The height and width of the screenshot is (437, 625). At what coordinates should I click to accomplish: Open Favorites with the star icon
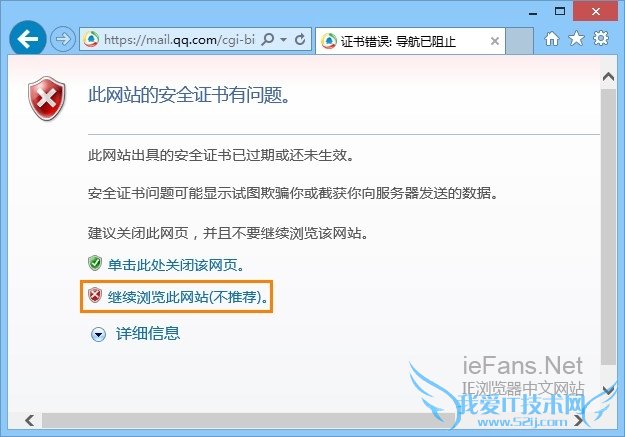tap(576, 39)
